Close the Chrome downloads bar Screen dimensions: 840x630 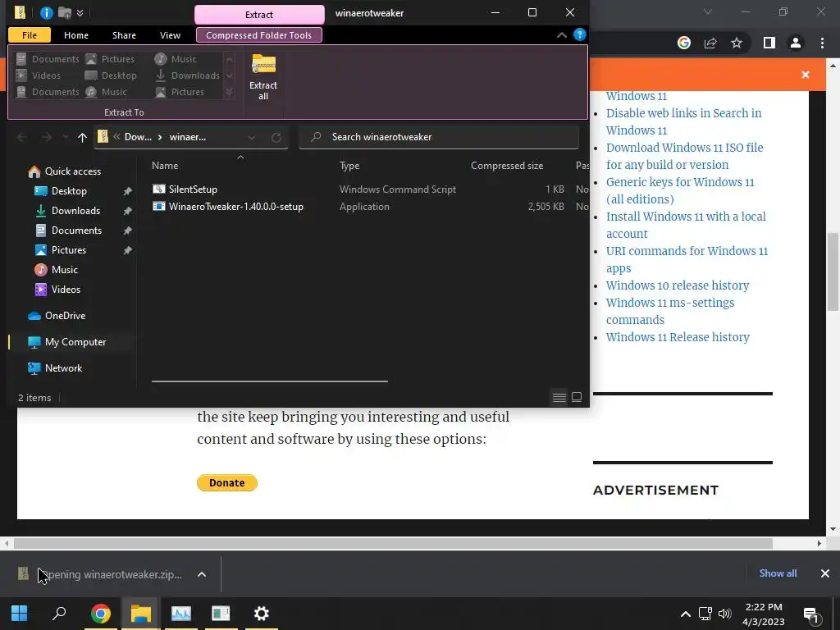(x=825, y=573)
